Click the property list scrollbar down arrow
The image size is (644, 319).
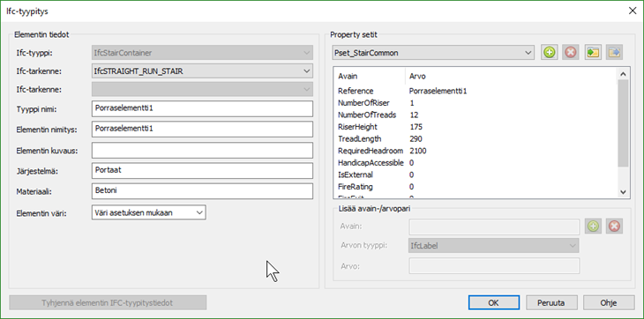pyautogui.click(x=623, y=191)
